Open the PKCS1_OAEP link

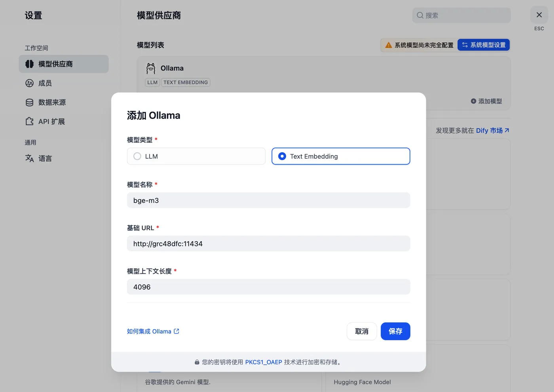(x=264, y=362)
